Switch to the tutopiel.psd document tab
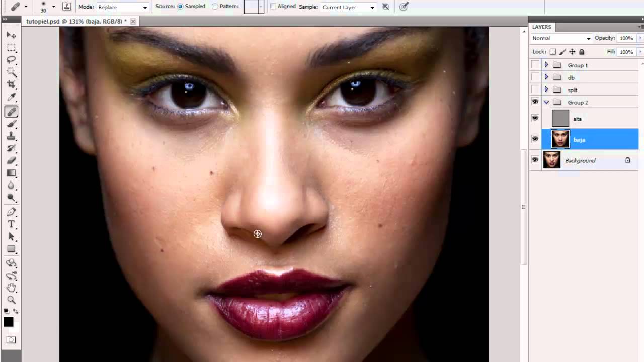The width and height of the screenshot is (644, 362). point(75,22)
